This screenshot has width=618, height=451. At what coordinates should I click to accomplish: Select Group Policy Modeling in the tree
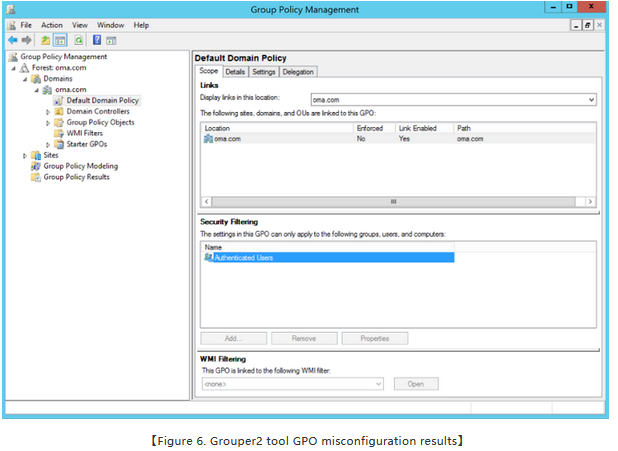click(80, 166)
